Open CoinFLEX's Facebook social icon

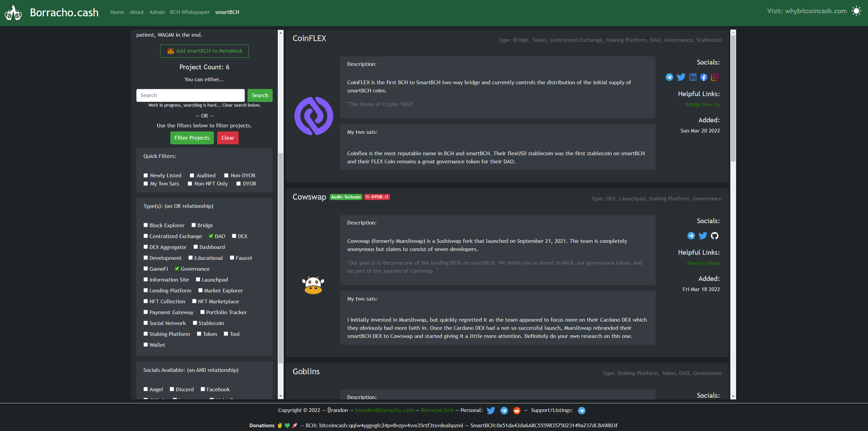[x=703, y=77]
